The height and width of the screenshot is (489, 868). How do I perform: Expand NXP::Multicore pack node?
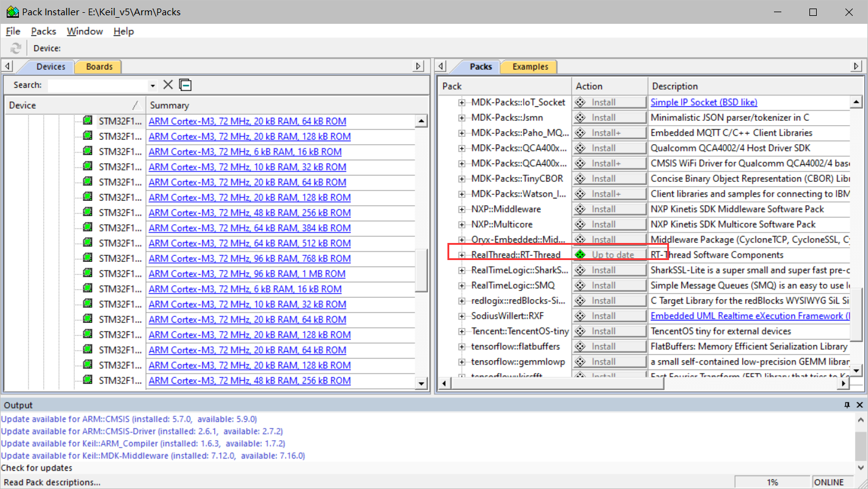click(462, 224)
